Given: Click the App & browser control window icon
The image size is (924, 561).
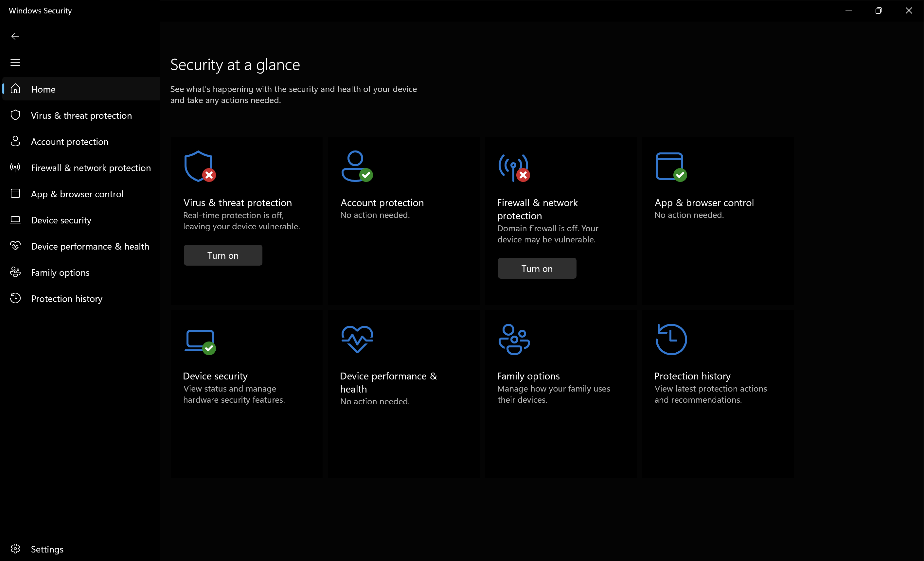Looking at the screenshot, I should pyautogui.click(x=670, y=167).
